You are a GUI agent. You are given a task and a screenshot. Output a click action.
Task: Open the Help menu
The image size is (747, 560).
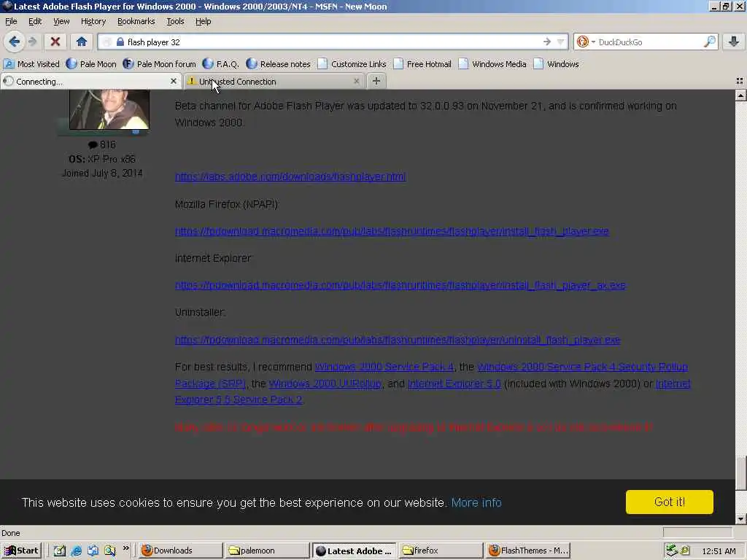coord(203,21)
